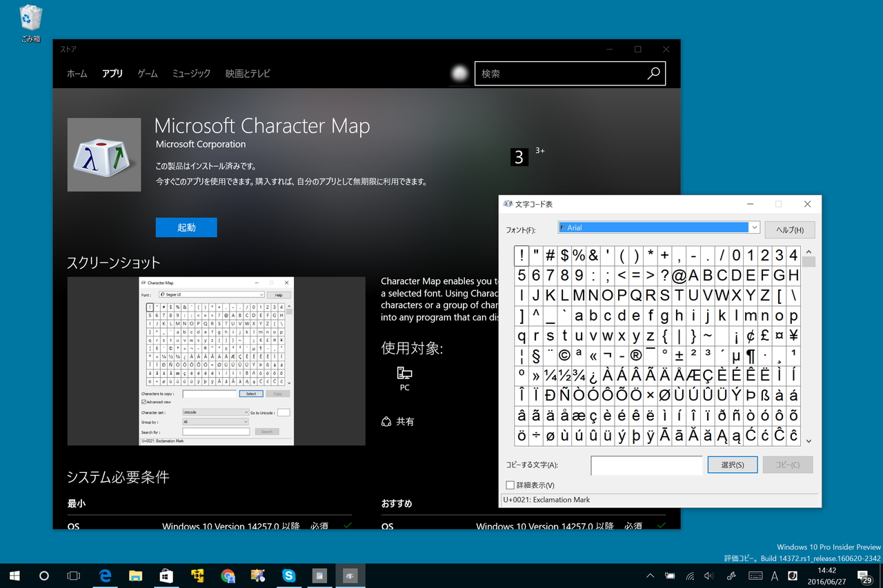Click the コピー(C) button
This screenshot has width=883, height=588.
click(x=788, y=465)
